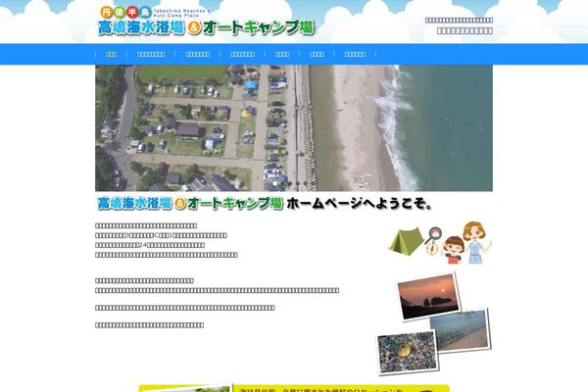Click the green tent illustration

407,242
